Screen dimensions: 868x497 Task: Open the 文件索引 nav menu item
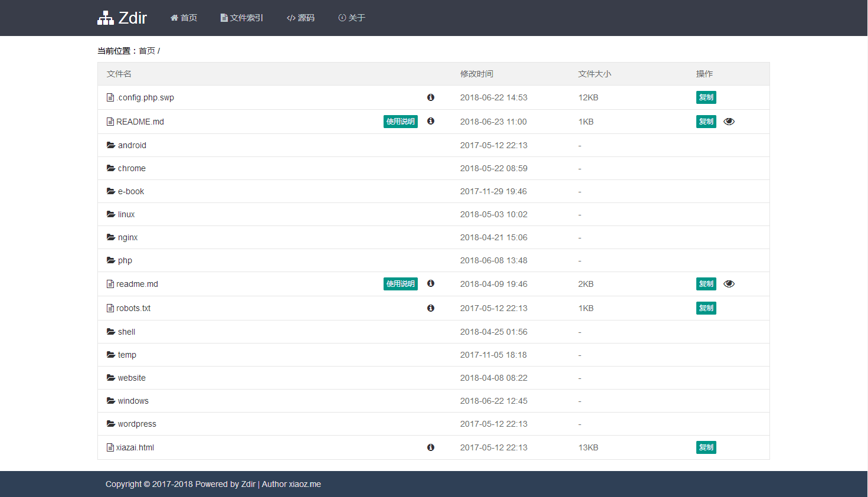click(x=242, y=18)
